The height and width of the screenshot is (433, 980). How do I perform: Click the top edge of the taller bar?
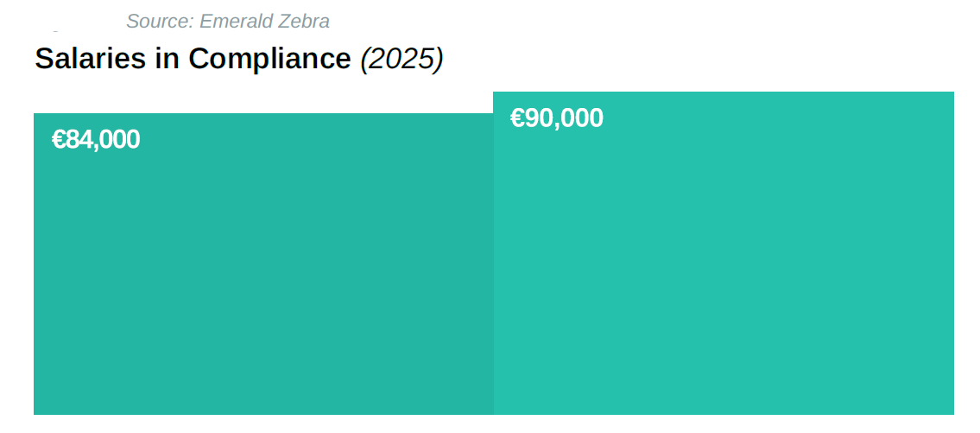tap(724, 92)
